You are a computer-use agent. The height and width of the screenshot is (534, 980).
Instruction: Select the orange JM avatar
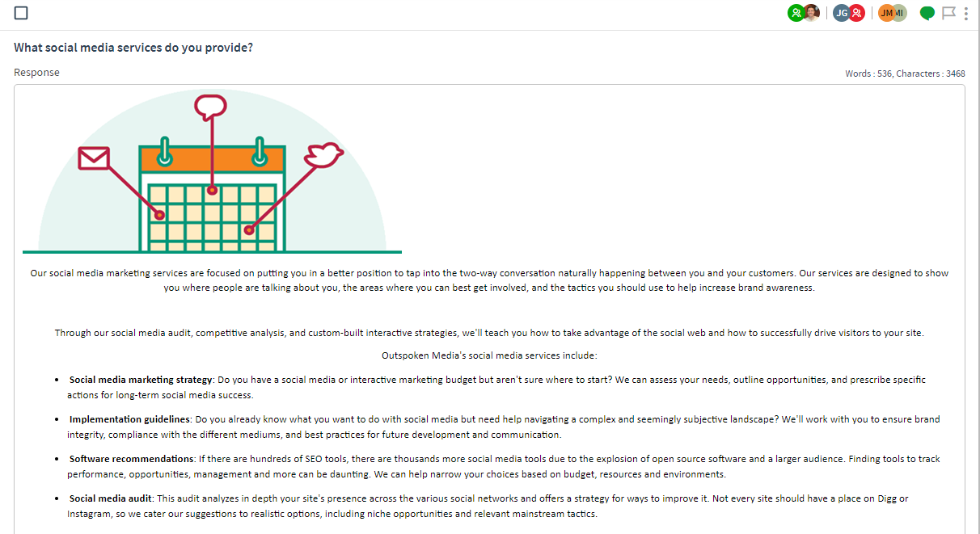coord(886,13)
